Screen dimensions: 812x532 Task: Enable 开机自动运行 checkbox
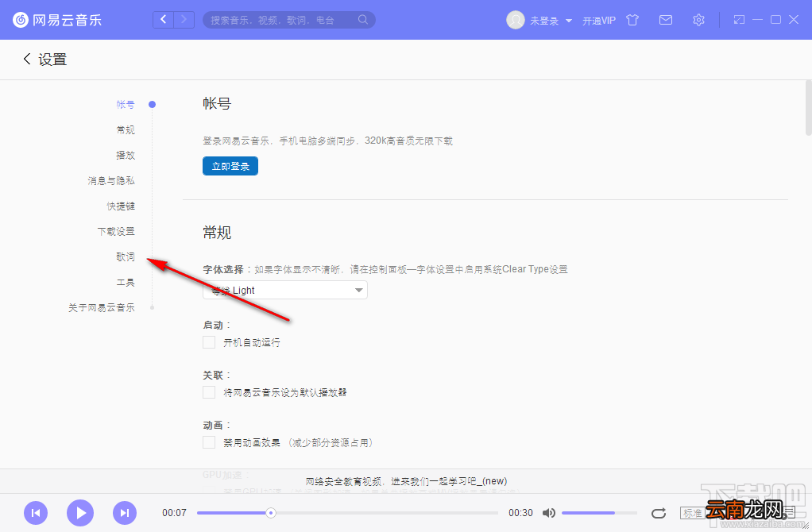point(209,342)
